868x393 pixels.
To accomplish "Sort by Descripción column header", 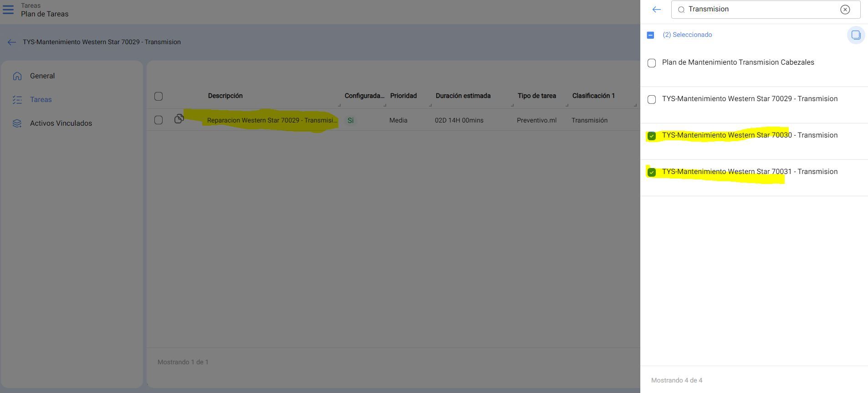I will pos(225,96).
